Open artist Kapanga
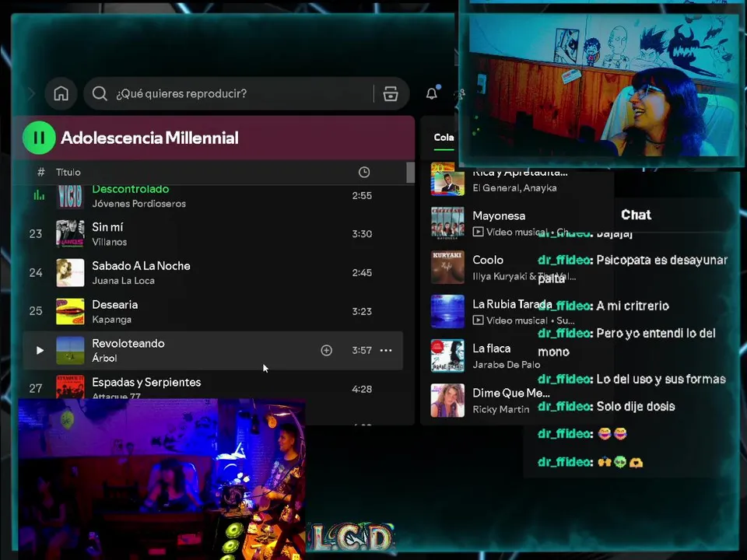The width and height of the screenshot is (747, 560). 111,320
